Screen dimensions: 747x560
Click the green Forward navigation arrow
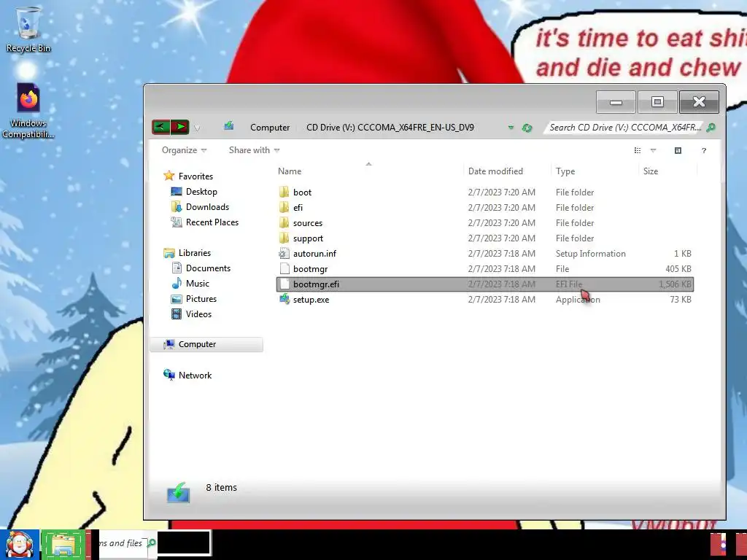tap(180, 127)
